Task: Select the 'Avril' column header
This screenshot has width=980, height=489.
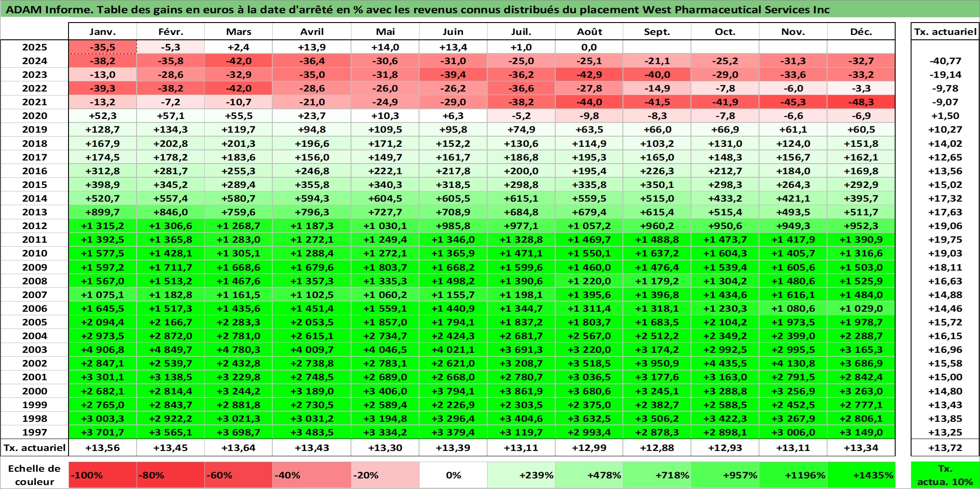Action: click(312, 31)
